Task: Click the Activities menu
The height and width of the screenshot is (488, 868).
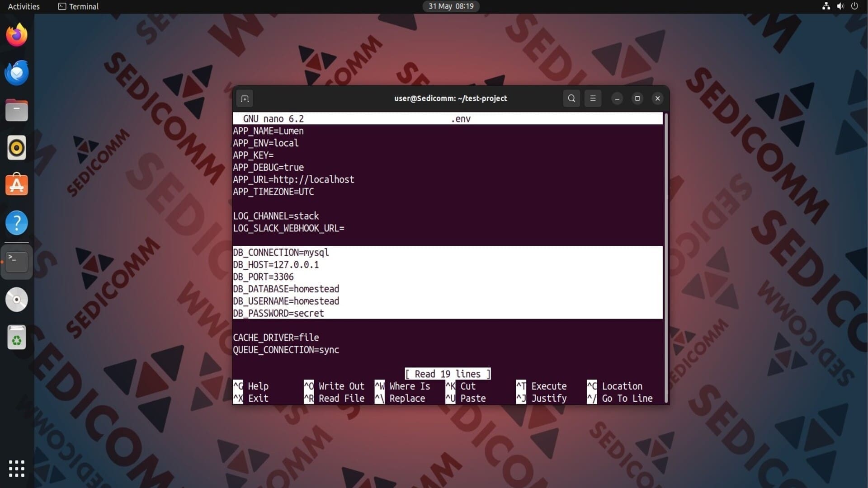Action: [24, 6]
